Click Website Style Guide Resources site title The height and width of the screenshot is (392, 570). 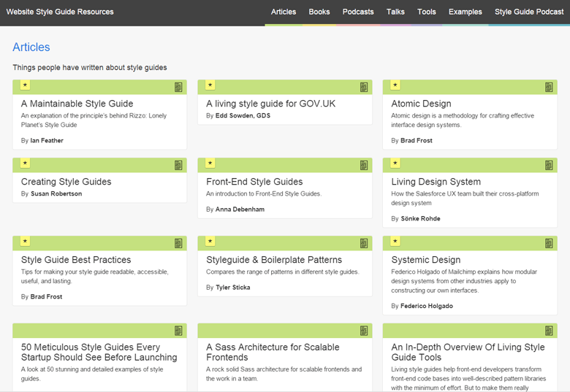coord(60,12)
